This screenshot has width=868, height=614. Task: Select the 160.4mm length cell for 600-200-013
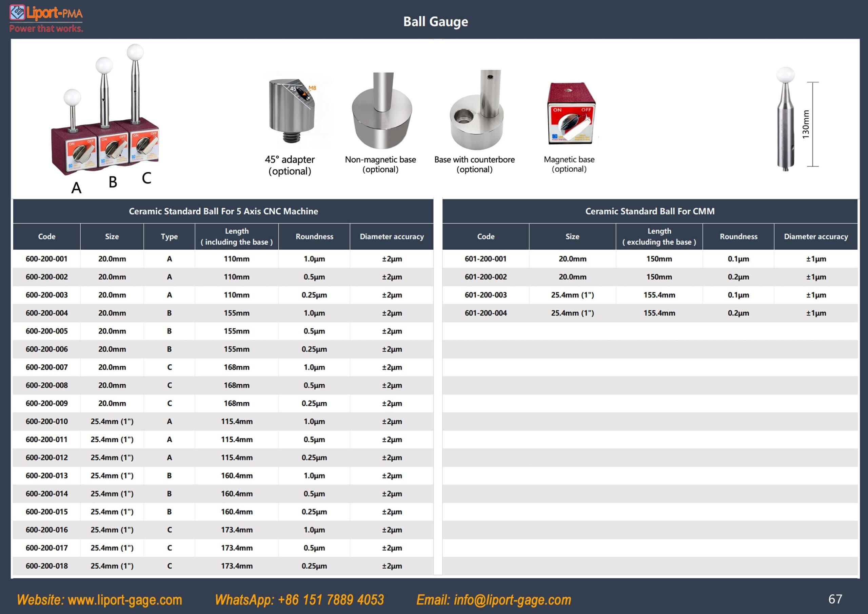pos(237,476)
